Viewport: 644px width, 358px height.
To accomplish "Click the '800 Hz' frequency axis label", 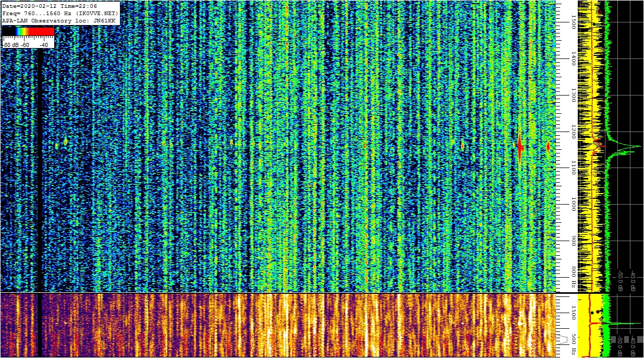I will [573, 278].
